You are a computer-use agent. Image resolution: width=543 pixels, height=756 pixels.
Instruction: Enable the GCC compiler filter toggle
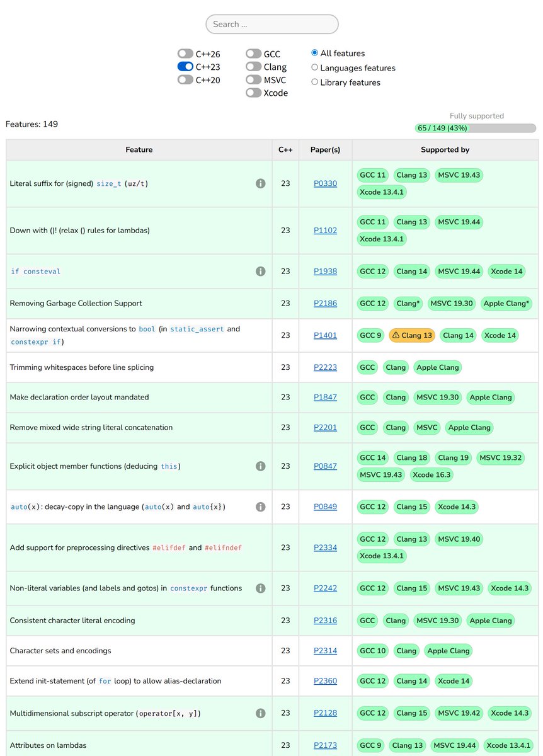pyautogui.click(x=254, y=54)
